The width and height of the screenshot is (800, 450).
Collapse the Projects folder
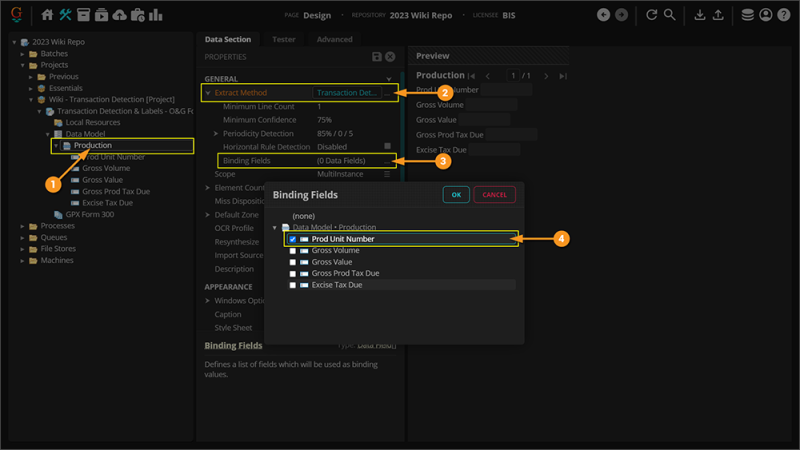click(22, 65)
